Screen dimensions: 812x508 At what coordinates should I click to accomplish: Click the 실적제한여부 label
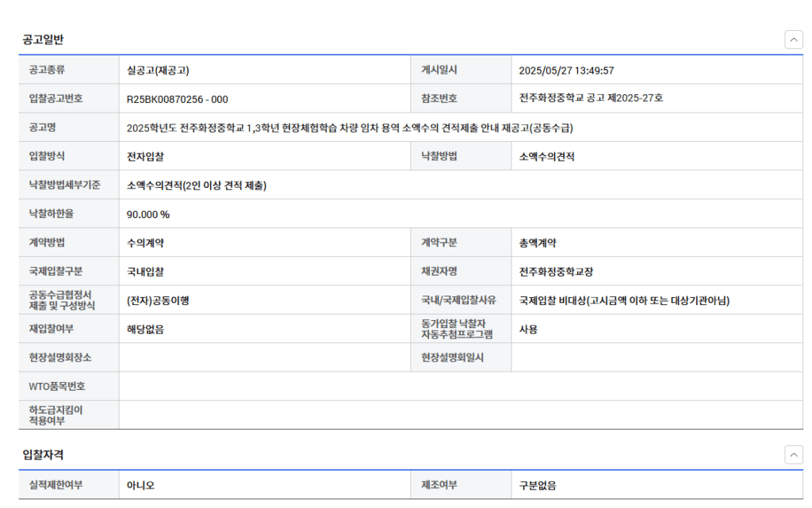tap(56, 485)
